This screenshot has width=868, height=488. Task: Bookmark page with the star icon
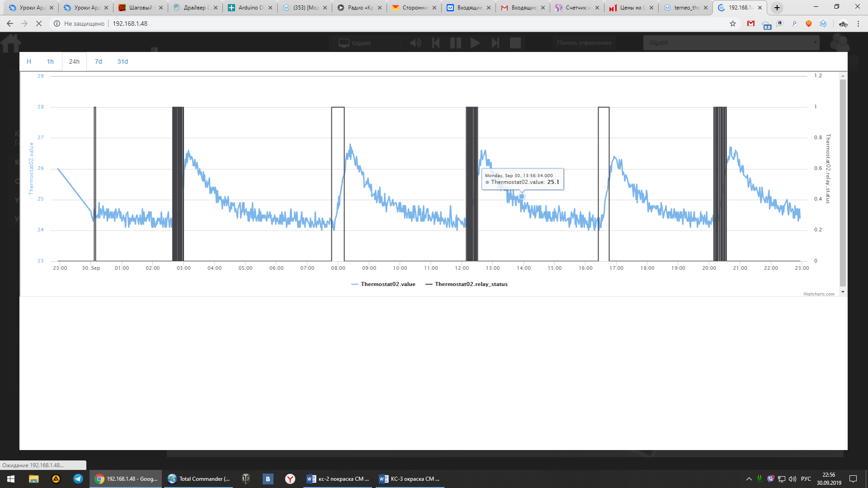click(733, 23)
